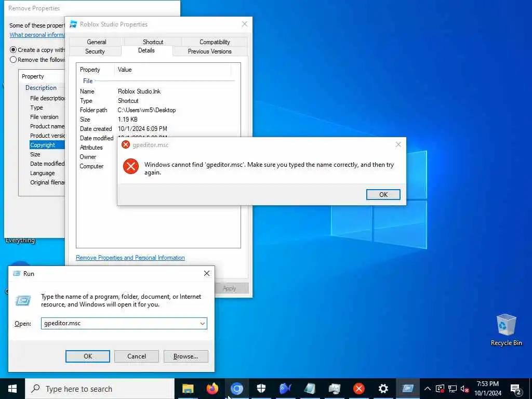Switch to the Previous Versions tab
532x399 pixels.
210,51
